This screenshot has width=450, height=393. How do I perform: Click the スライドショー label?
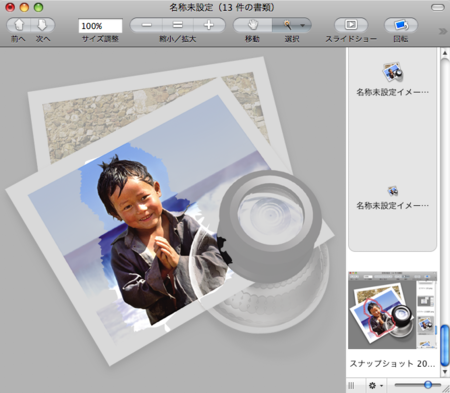tap(351, 39)
